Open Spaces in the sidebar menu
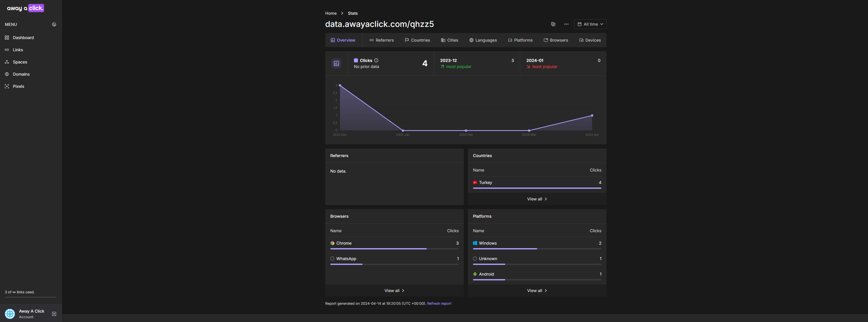The height and width of the screenshot is (322, 868). [20, 62]
